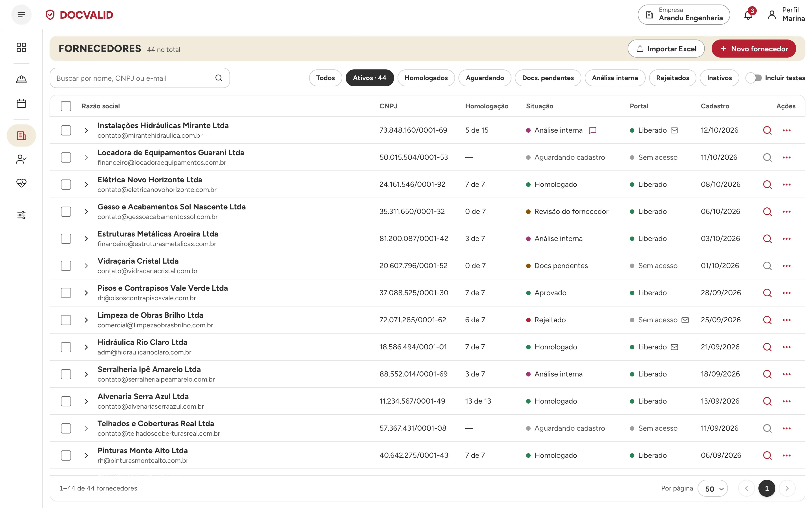This screenshot has height=508, width=812.
Task: Focus the search field for nome, CNPJ ou e-mail
Action: point(140,78)
